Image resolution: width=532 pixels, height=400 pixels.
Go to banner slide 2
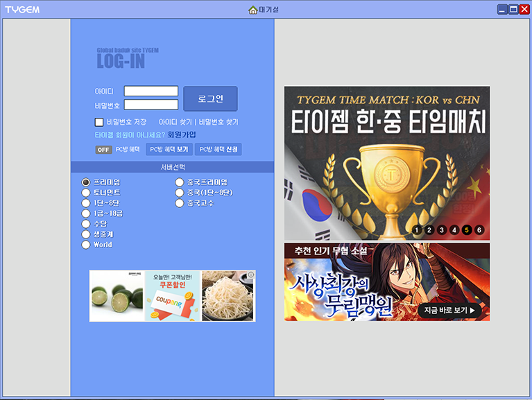point(429,230)
